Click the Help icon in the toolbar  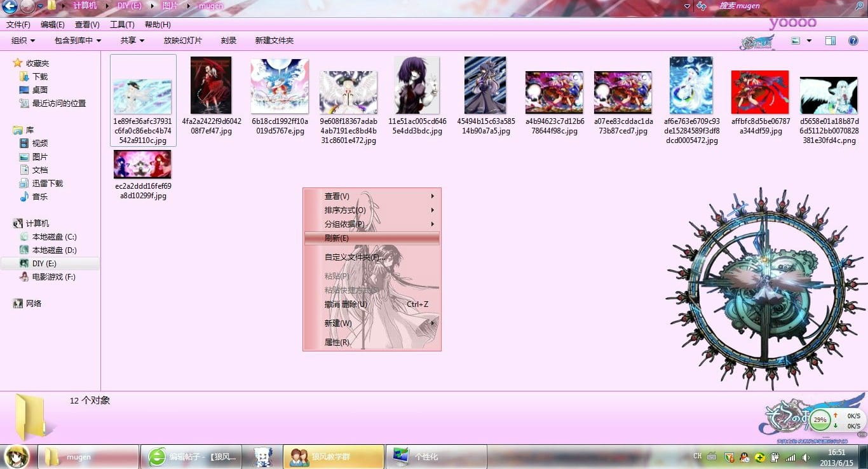[853, 41]
